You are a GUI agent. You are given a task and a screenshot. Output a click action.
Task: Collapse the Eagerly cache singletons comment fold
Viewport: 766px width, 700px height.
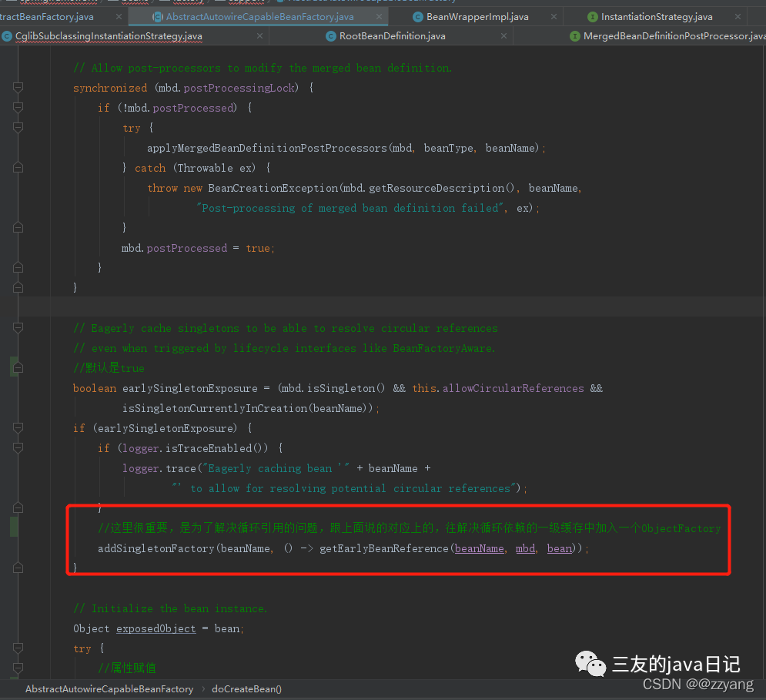(x=18, y=328)
